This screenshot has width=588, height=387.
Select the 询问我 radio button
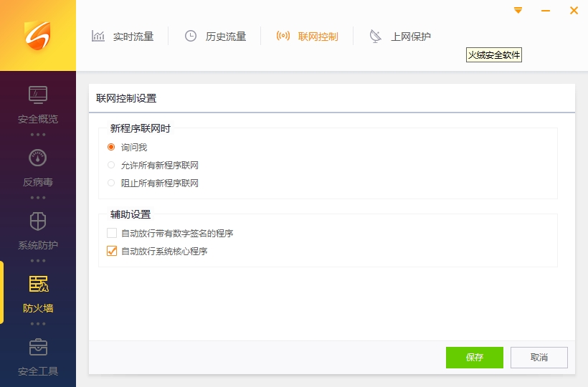111,147
